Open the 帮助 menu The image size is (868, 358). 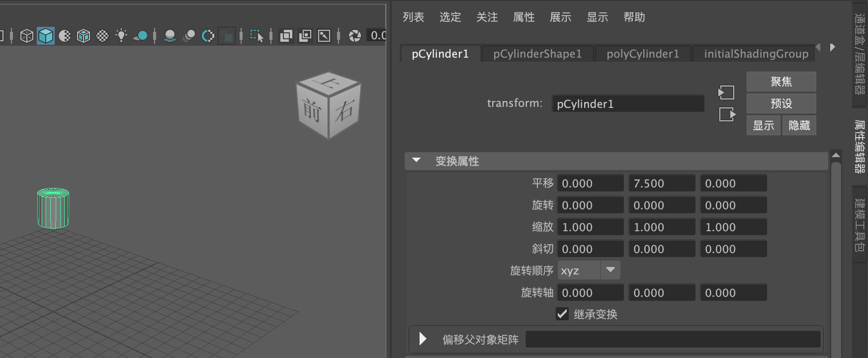tap(634, 17)
